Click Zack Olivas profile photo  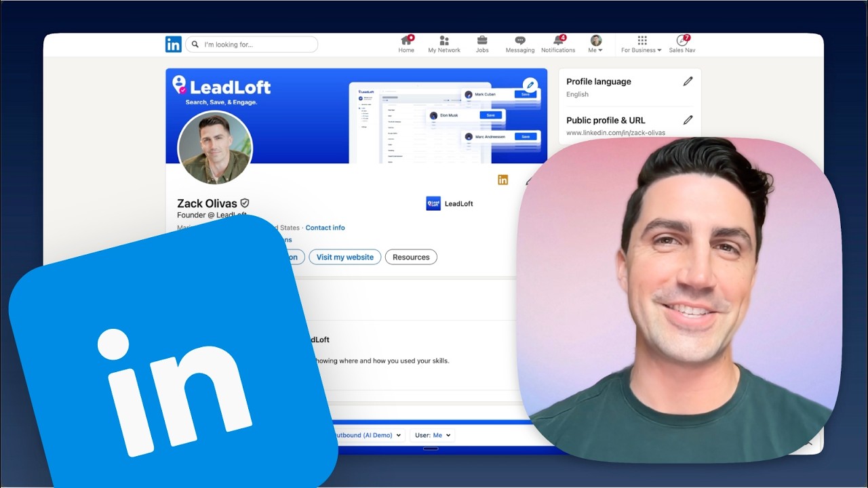pyautogui.click(x=215, y=148)
